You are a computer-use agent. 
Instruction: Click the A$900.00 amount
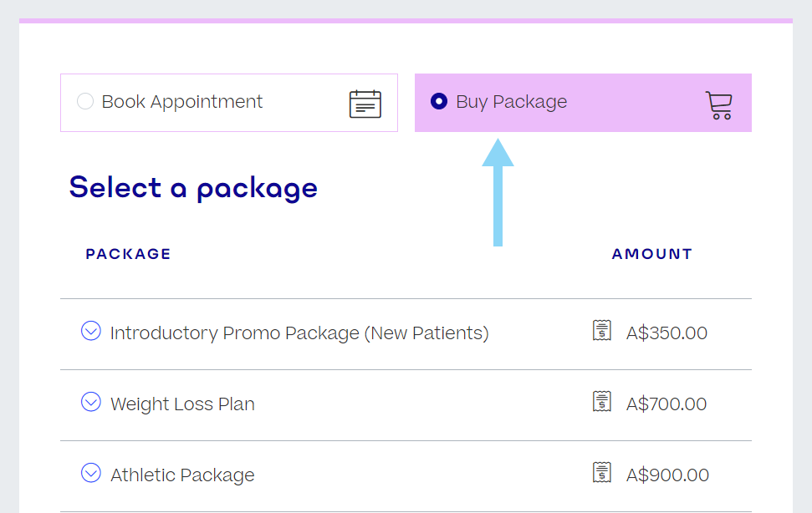[667, 475]
